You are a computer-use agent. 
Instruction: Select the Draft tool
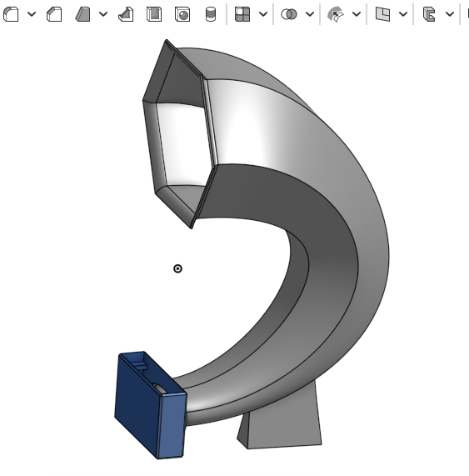[x=82, y=14]
